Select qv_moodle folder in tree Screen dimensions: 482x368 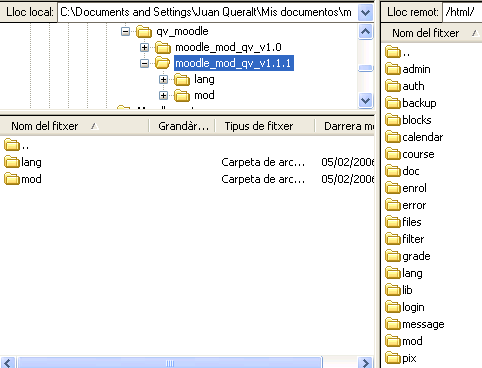click(x=182, y=31)
